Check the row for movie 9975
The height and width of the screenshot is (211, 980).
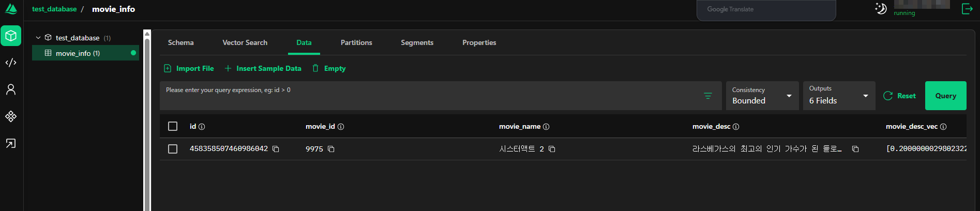click(x=173, y=149)
